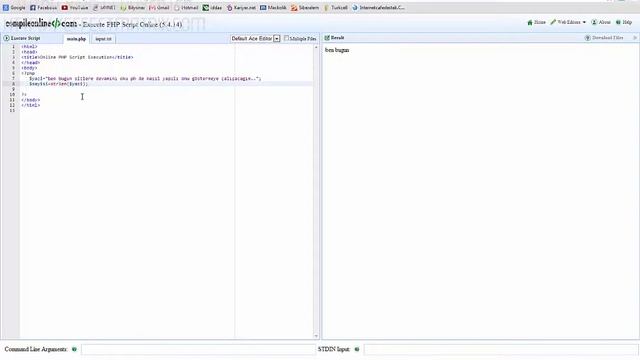This screenshot has height=360, width=640.
Task: Open the Facebook bookmark
Action: (43, 7)
